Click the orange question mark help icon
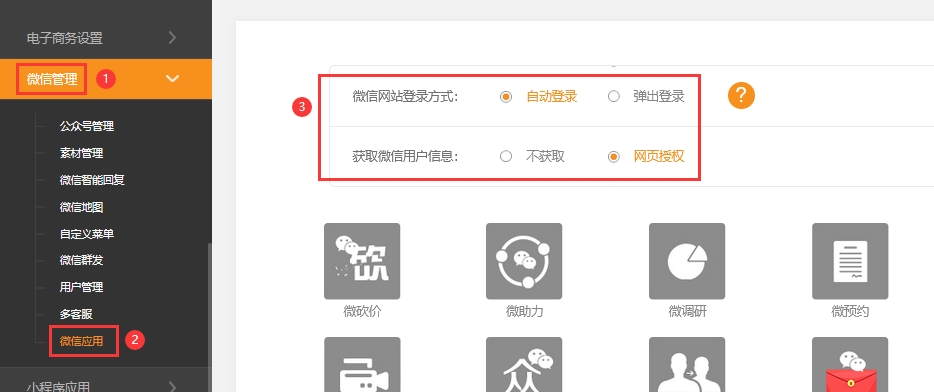Viewport: 934px width, 392px height. 741,96
